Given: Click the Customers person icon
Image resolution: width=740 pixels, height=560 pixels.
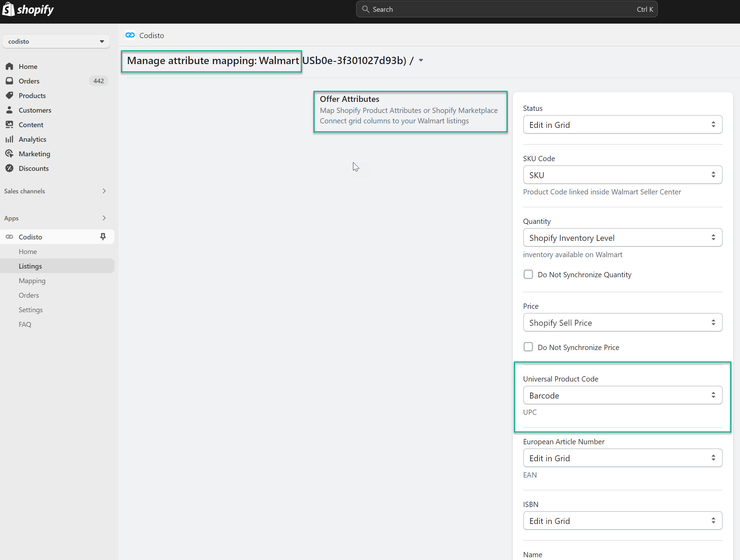Looking at the screenshot, I should coord(9,110).
